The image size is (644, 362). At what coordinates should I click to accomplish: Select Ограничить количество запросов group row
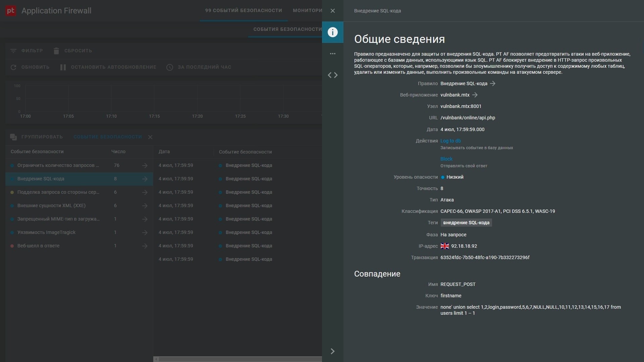pos(79,165)
